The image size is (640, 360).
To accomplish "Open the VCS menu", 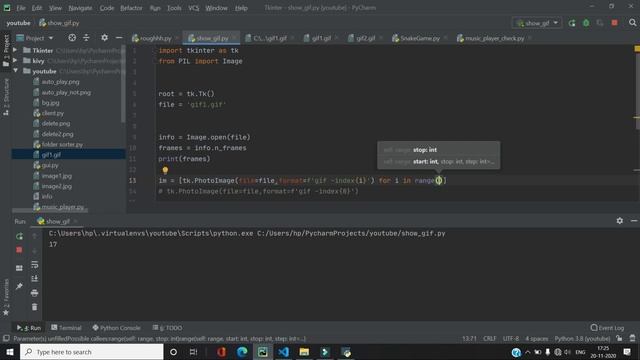I will click(193, 8).
